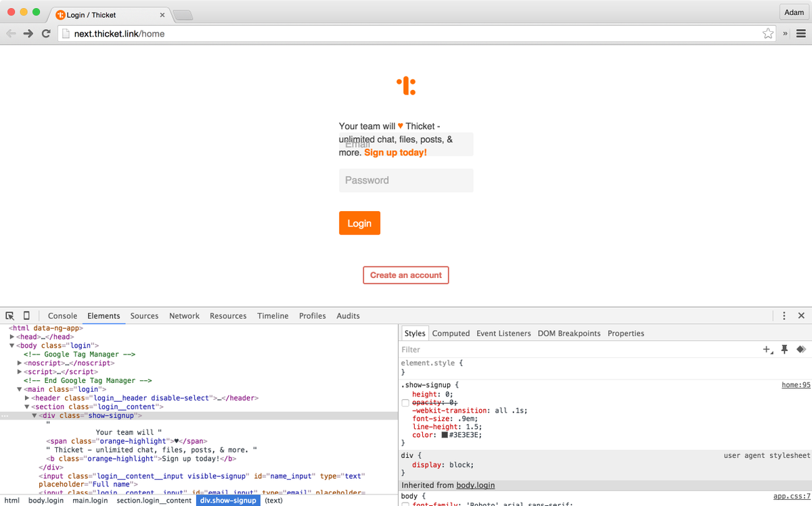This screenshot has width=812, height=506.
Task: Toggle element state pin icon
Action: 785,350
